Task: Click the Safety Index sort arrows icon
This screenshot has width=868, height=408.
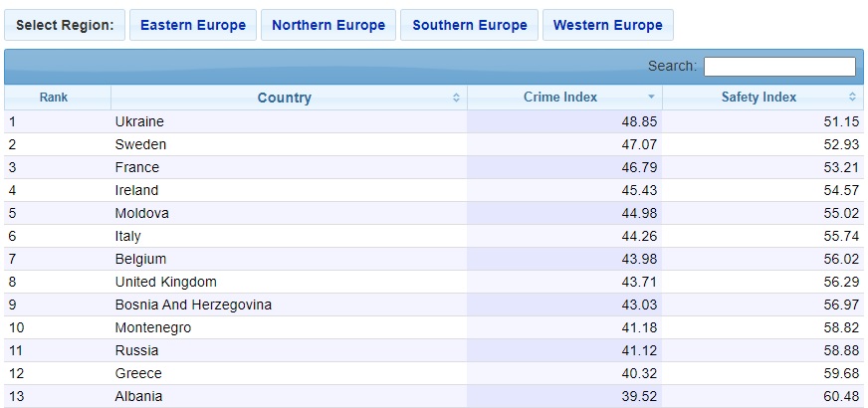Action: tap(852, 98)
